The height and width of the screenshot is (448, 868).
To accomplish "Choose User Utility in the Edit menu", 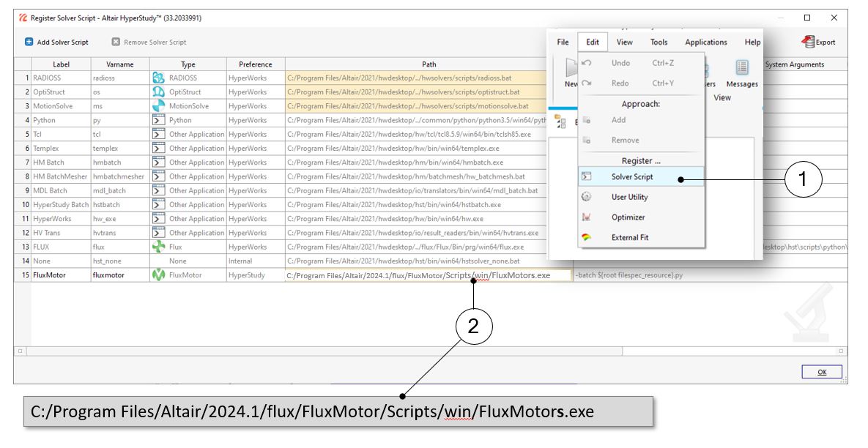I will tap(629, 197).
